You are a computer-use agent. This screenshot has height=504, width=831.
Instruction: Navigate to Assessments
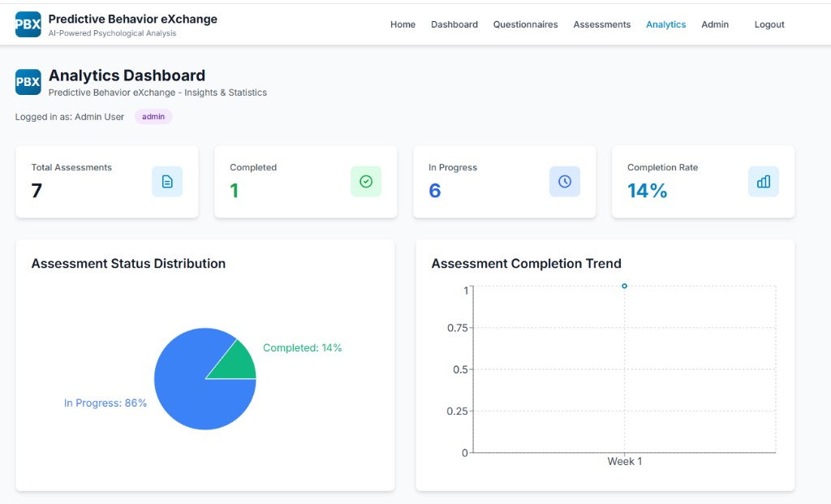coord(602,24)
